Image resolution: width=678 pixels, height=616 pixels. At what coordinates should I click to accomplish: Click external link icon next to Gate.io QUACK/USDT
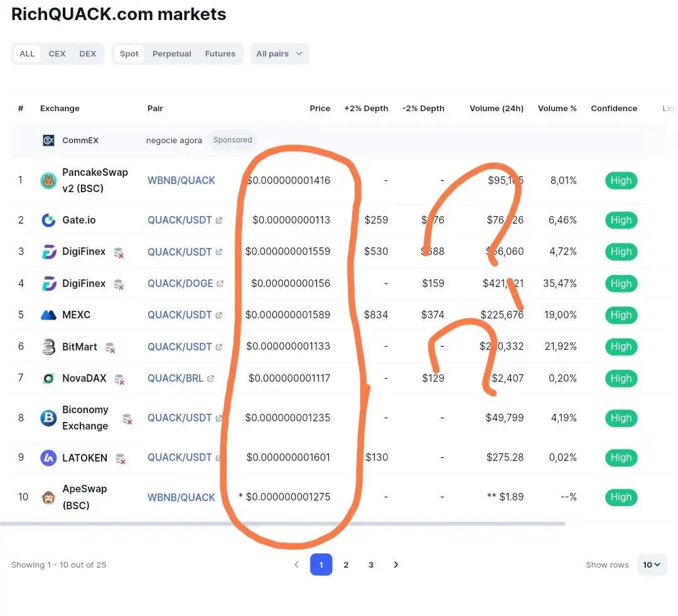tap(219, 220)
